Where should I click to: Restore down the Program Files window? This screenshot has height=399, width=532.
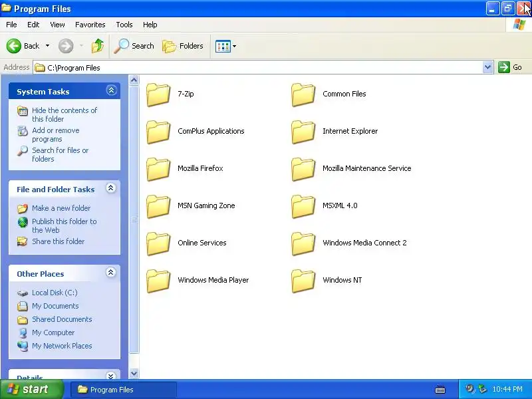tap(508, 9)
